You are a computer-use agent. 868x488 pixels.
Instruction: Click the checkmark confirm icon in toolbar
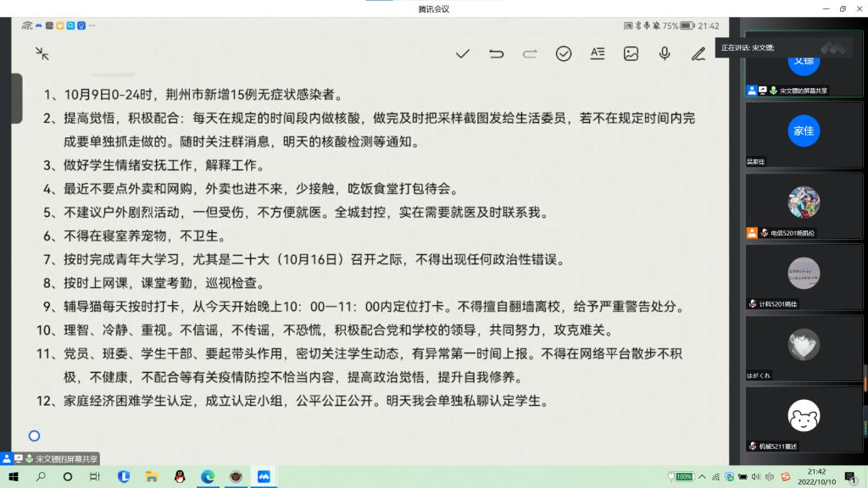pyautogui.click(x=463, y=53)
